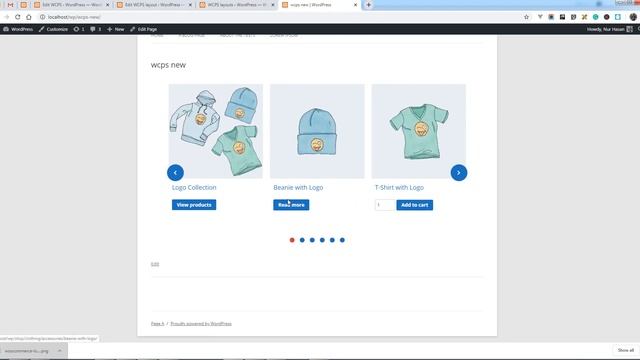Click the forward navigation arrow
This screenshot has width=640, height=360.
click(x=7, y=17)
